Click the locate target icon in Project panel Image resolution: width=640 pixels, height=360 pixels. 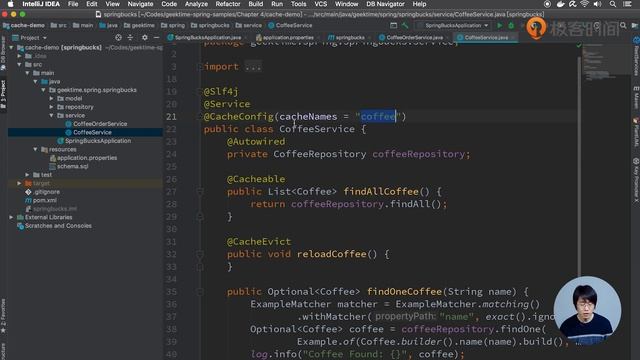pos(118,38)
